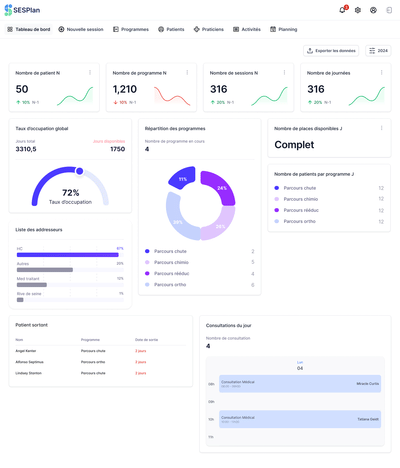The image size is (400, 468).
Task: Open Nombre de journées card menu
Action: click(x=382, y=72)
